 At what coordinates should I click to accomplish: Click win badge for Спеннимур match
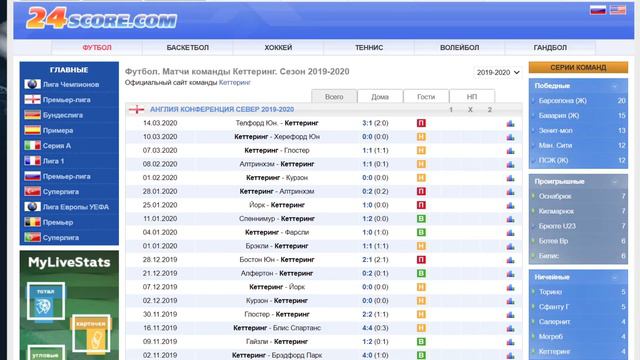pyautogui.click(x=421, y=219)
